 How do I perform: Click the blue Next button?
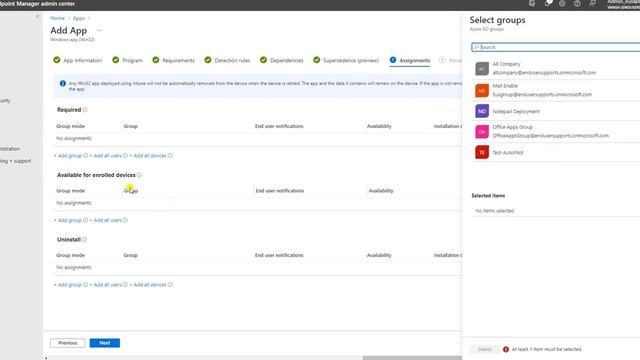pyautogui.click(x=105, y=343)
